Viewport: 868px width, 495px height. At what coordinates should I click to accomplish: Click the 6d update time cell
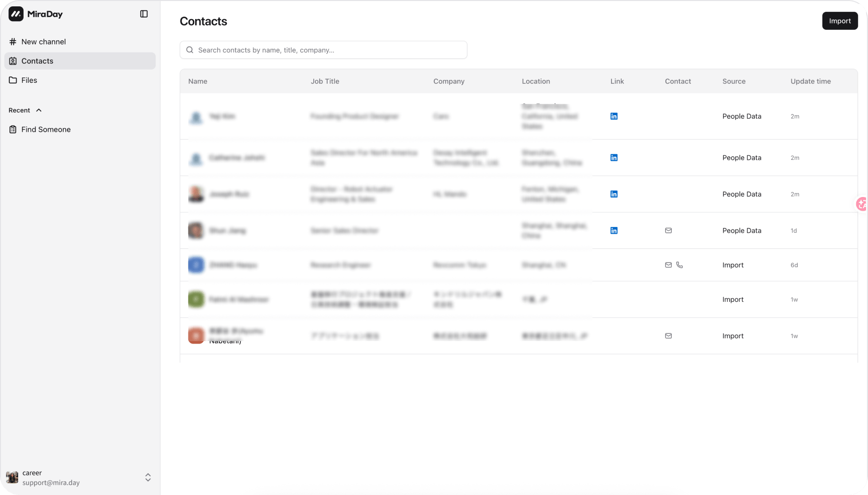click(794, 265)
